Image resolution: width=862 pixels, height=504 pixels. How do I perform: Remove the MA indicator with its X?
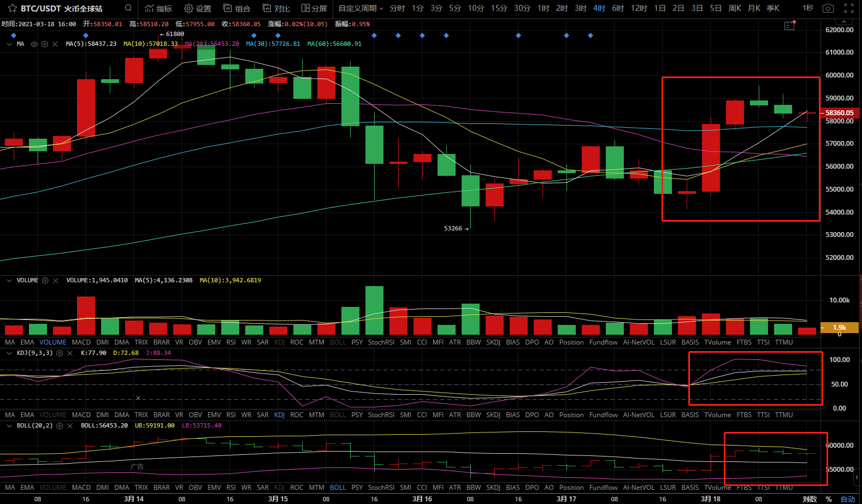[55, 44]
